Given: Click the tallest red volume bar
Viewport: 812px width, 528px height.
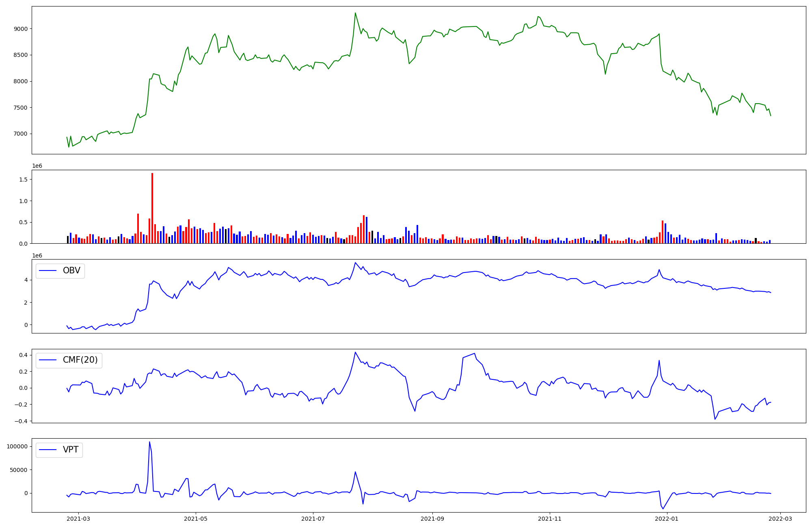Looking at the screenshot, I should coord(152,207).
